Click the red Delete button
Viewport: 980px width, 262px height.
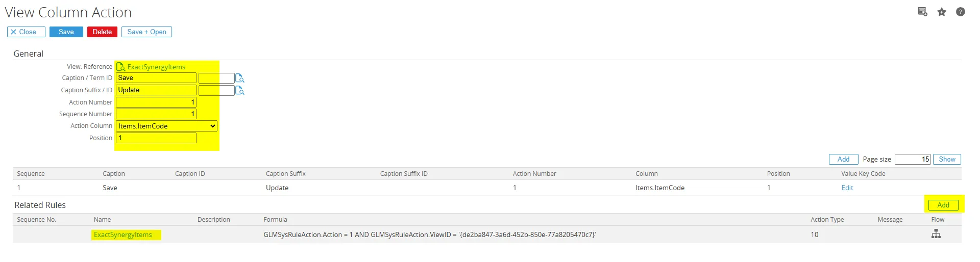(x=102, y=32)
